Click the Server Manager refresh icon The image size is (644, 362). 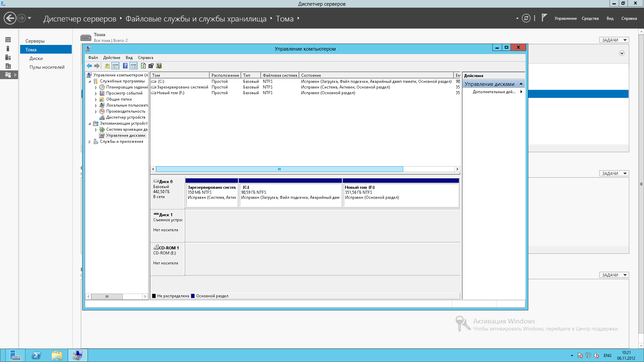tap(526, 18)
